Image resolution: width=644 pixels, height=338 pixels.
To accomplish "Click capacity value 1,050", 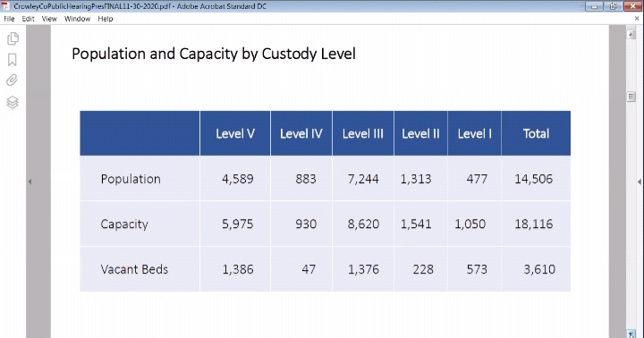I will 470,224.
